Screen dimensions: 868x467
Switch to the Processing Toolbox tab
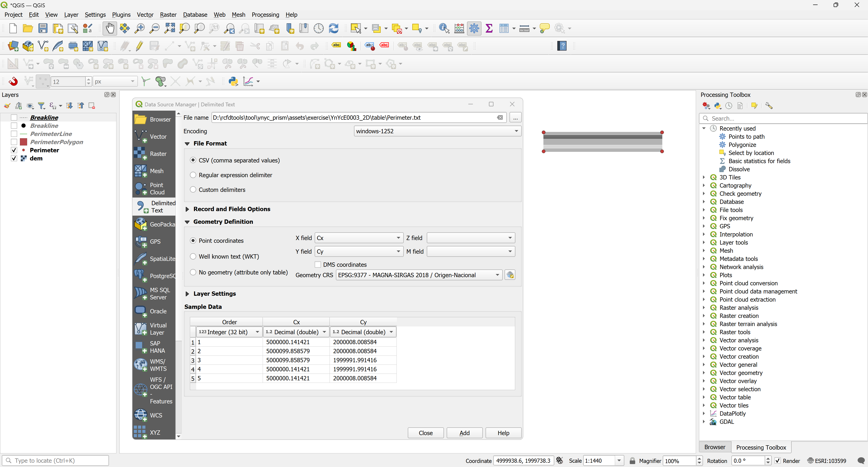pyautogui.click(x=761, y=447)
